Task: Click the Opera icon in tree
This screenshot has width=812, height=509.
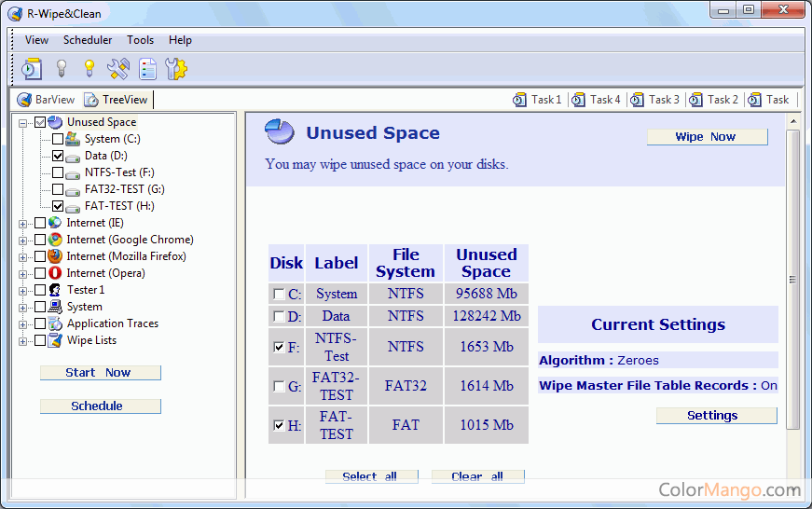Action: tap(55, 273)
